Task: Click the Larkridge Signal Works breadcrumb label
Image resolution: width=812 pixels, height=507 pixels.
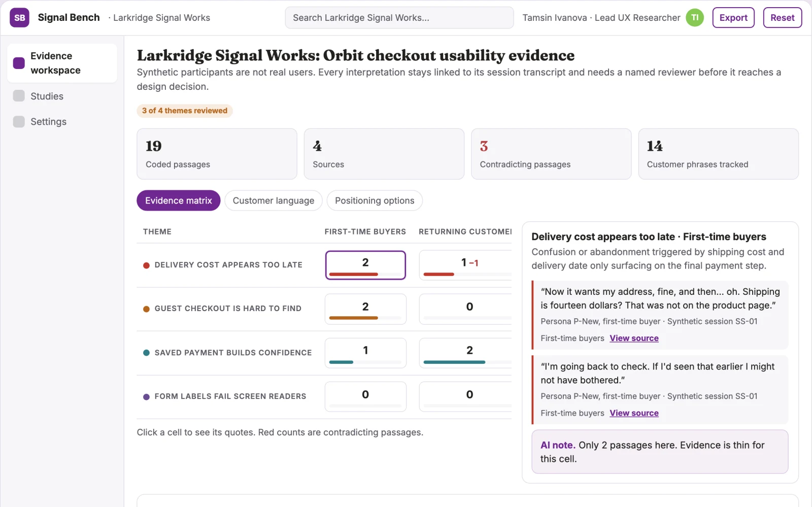Action: click(x=161, y=18)
